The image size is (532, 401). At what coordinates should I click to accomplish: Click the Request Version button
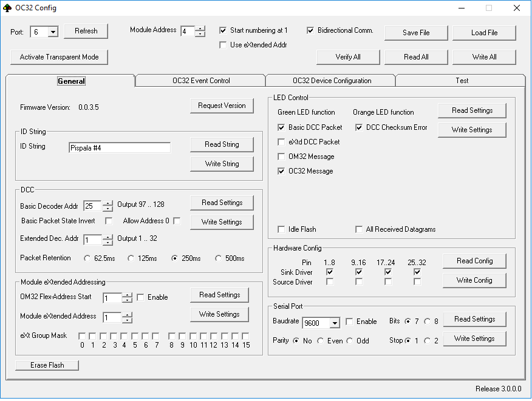tap(222, 106)
